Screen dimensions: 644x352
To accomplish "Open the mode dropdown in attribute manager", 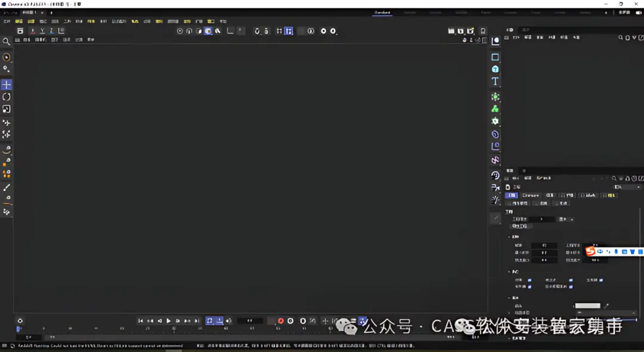I will pos(627,187).
